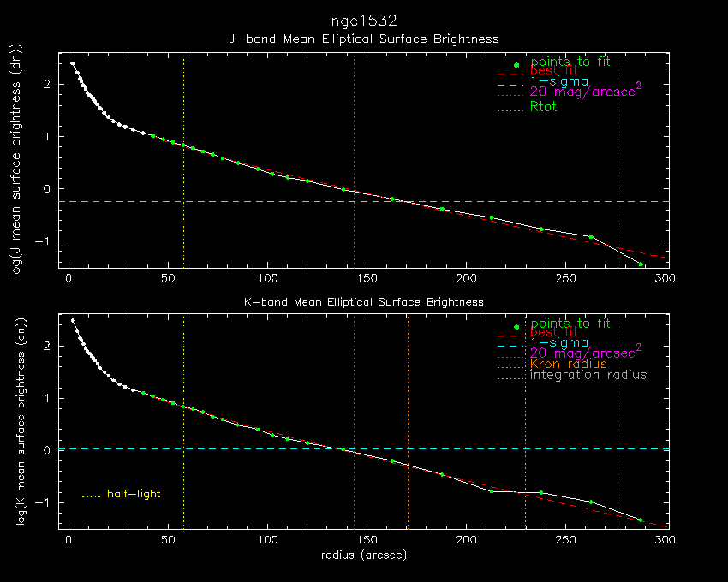This screenshot has height=582, width=728.
Task: Select the integration radius legend label
Action: tap(588, 375)
